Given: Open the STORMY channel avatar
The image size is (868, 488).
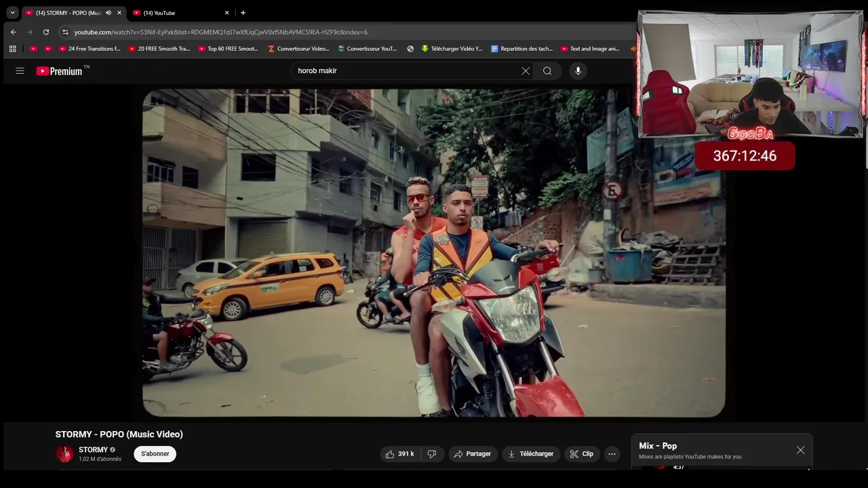Looking at the screenshot, I should coord(65,454).
